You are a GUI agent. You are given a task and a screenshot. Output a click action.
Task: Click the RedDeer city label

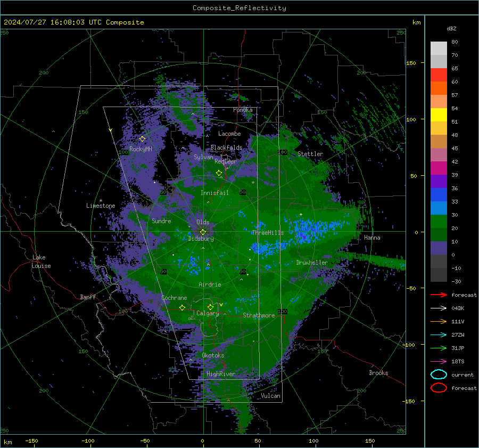pos(226,161)
